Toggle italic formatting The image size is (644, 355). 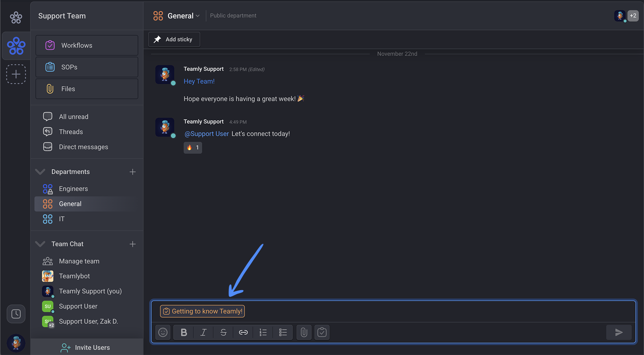tap(204, 333)
